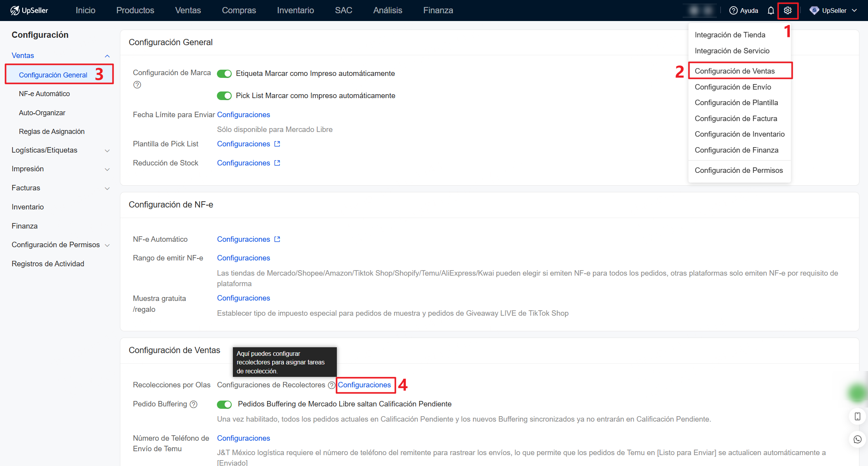
Task: Open the notifications bell
Action: pyautogui.click(x=771, y=11)
